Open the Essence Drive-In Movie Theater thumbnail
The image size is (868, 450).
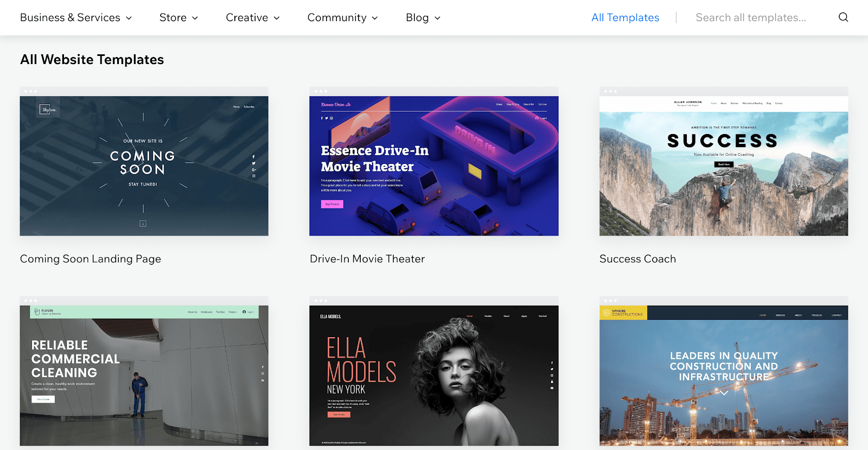point(433,161)
